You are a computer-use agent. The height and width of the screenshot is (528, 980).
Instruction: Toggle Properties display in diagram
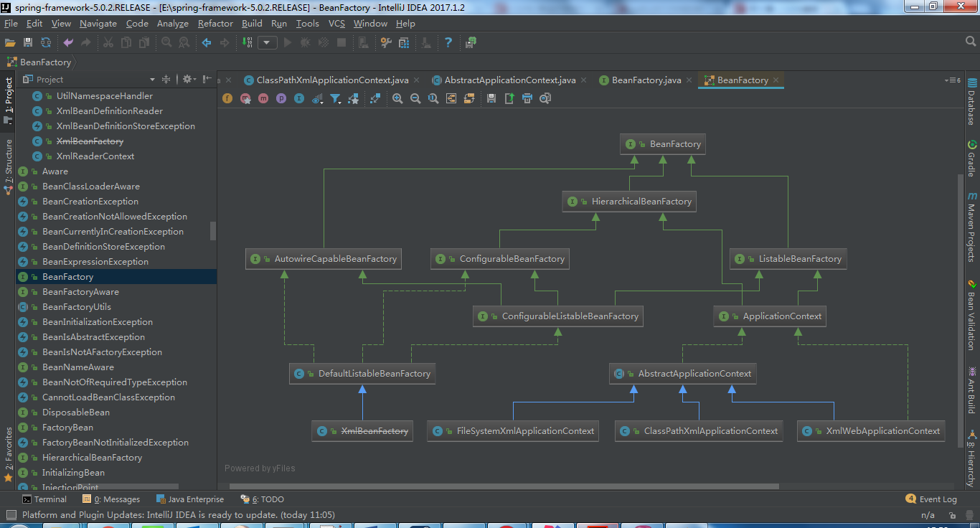281,98
